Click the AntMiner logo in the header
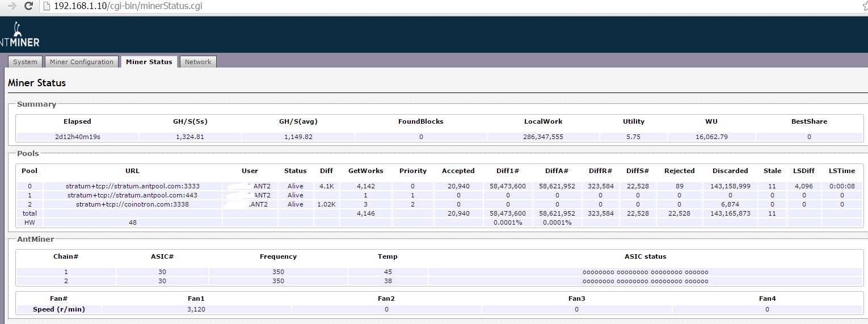This screenshot has height=324, width=868. coord(20,35)
